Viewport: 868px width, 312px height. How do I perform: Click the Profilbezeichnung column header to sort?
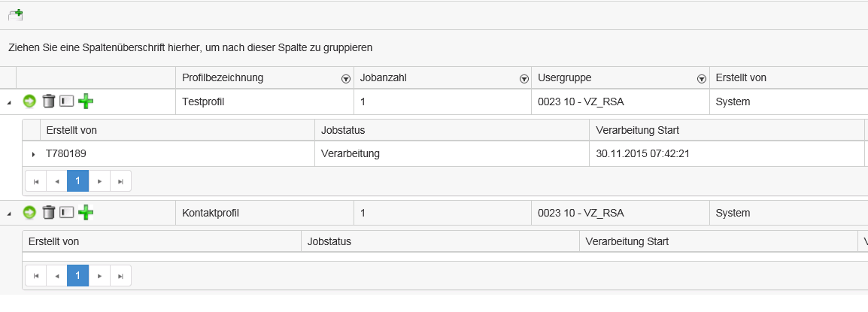223,77
